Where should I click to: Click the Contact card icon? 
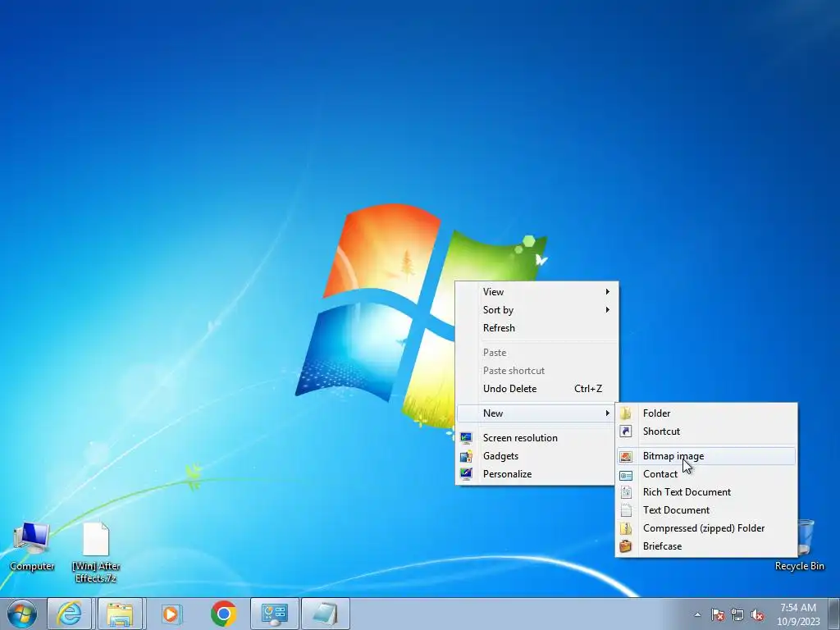coord(626,474)
